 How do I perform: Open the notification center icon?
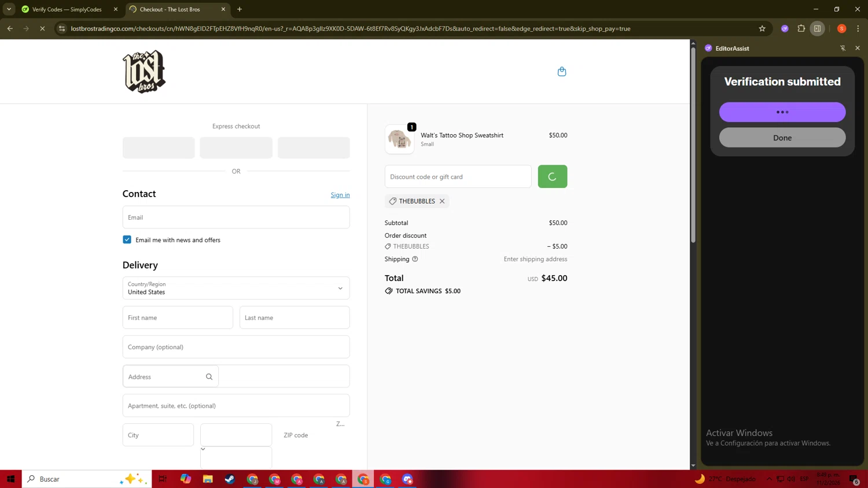click(854, 479)
